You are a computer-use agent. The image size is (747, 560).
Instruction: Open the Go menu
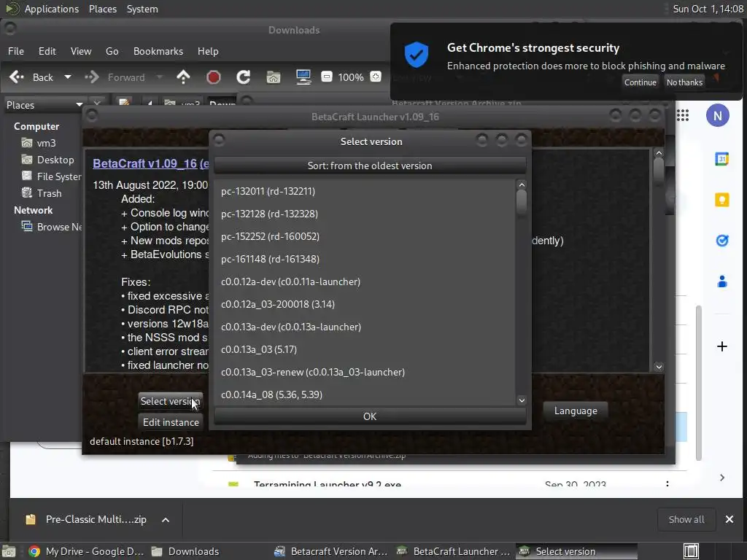[112, 51]
